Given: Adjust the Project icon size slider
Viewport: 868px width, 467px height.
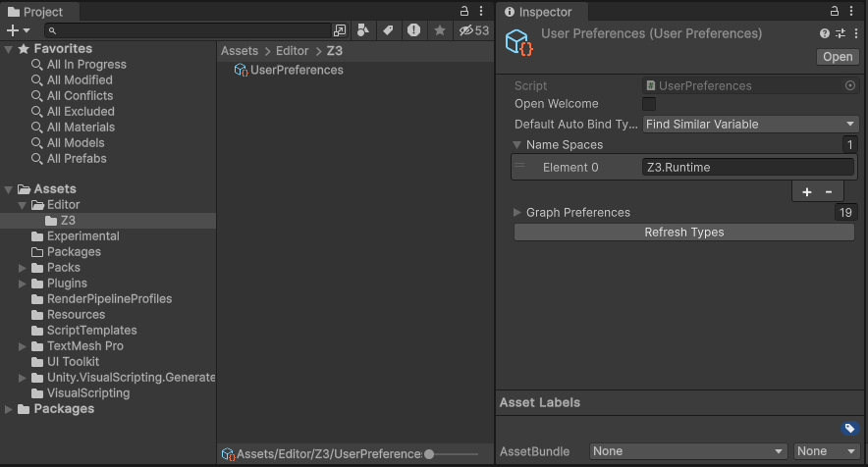Looking at the screenshot, I should coord(430,454).
